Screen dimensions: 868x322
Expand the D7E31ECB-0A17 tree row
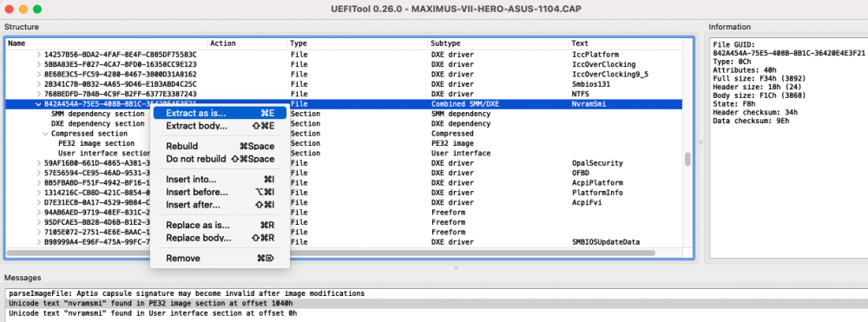(x=39, y=202)
